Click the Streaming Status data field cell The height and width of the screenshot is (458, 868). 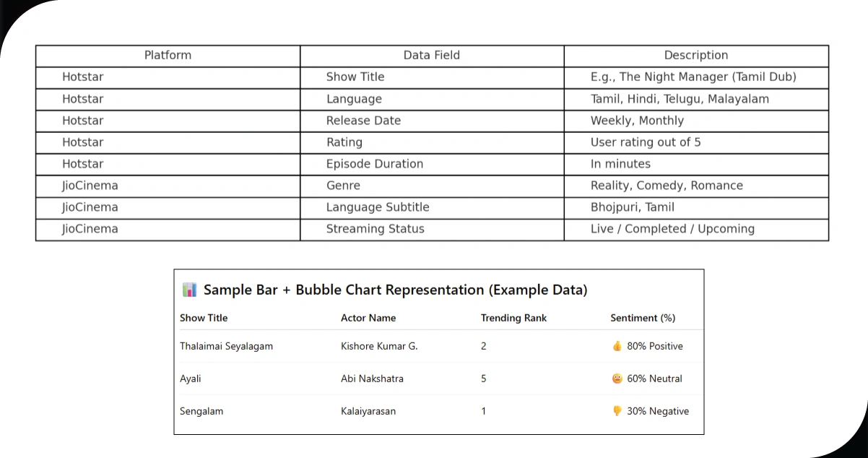tap(375, 229)
